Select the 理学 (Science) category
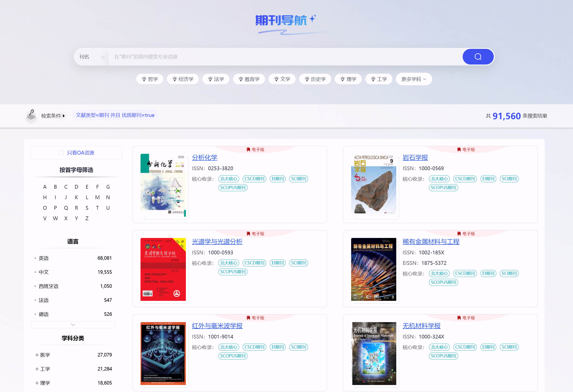 coord(348,79)
